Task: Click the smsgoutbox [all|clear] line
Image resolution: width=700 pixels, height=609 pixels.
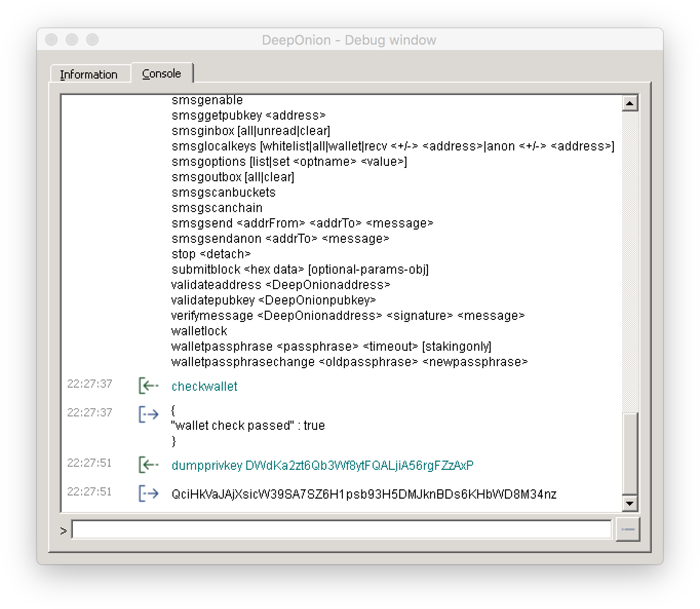Action: coord(233,177)
